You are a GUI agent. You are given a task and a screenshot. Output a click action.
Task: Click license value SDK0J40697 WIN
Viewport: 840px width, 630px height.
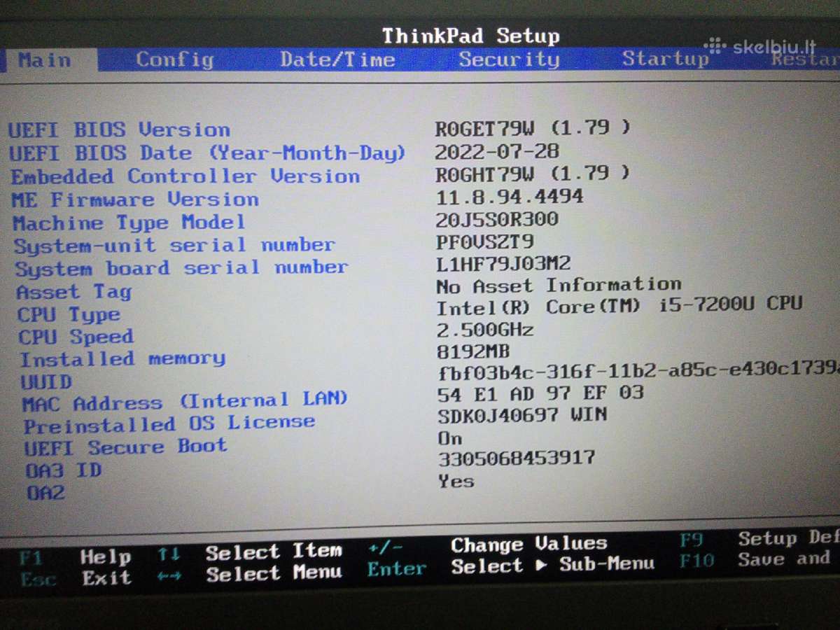tap(522, 416)
